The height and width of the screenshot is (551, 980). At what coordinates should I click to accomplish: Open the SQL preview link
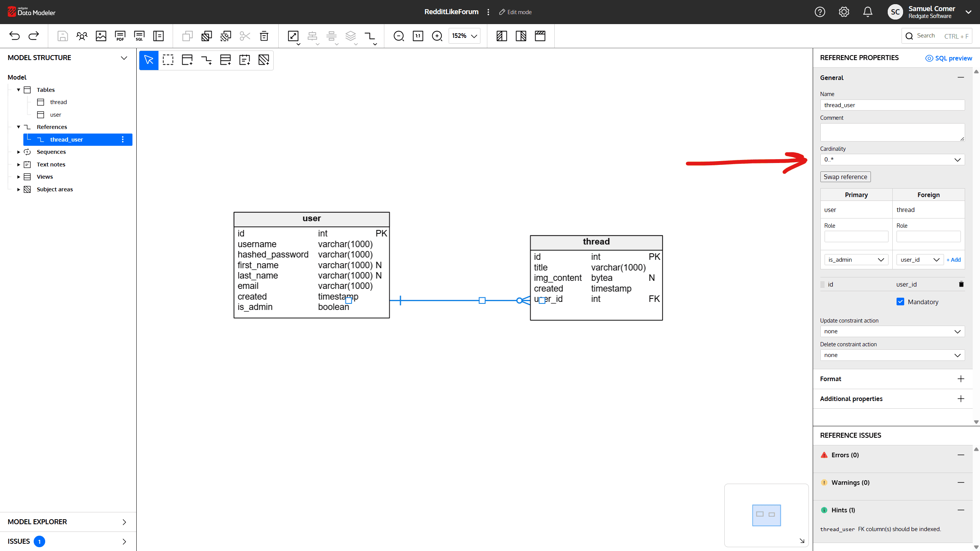point(949,58)
